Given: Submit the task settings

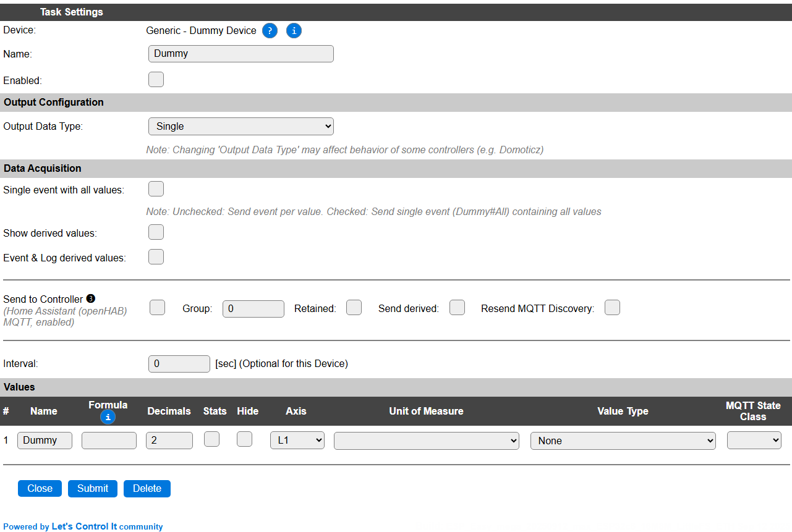Looking at the screenshot, I should [x=93, y=488].
